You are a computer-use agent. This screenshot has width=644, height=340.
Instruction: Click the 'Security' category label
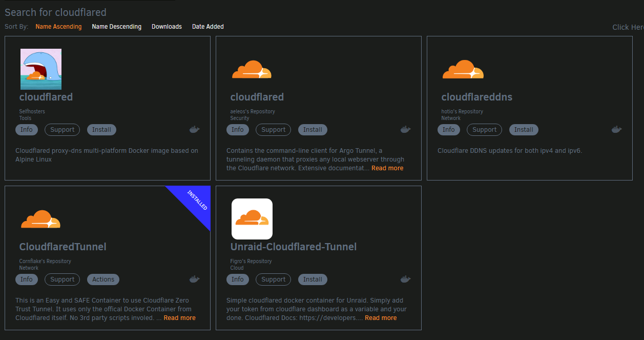click(240, 118)
